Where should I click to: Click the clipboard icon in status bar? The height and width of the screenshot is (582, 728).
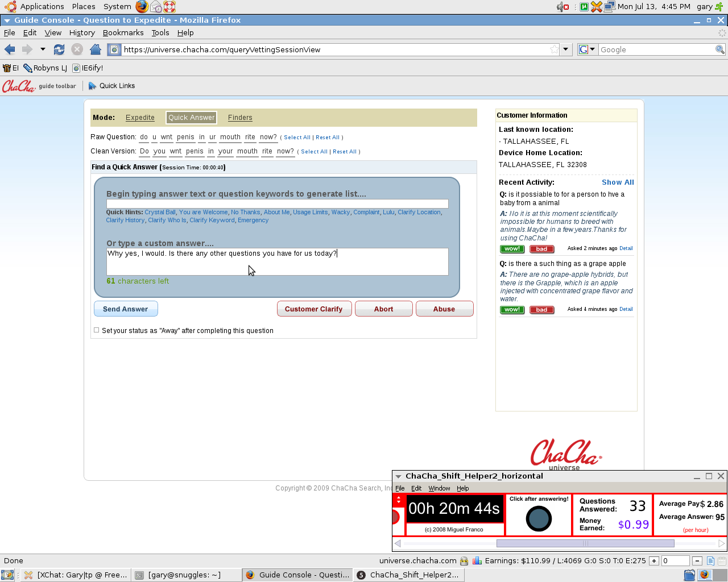pos(722,561)
